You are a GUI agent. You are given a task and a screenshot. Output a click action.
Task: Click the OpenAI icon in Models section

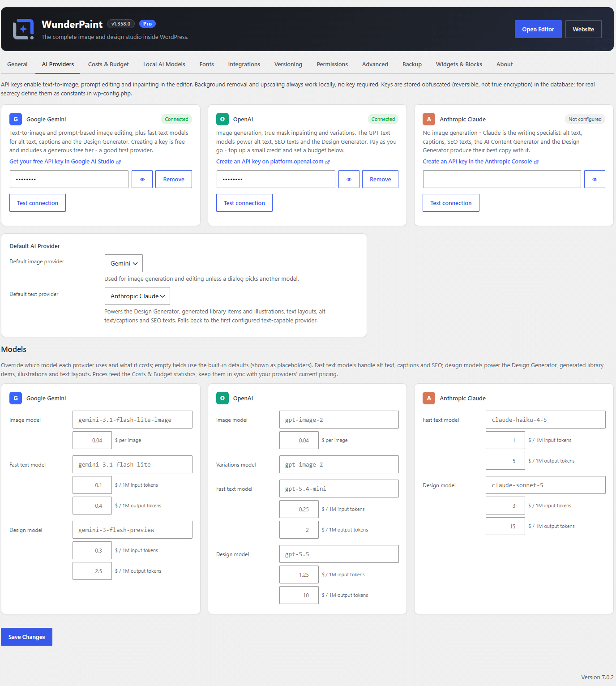click(222, 398)
